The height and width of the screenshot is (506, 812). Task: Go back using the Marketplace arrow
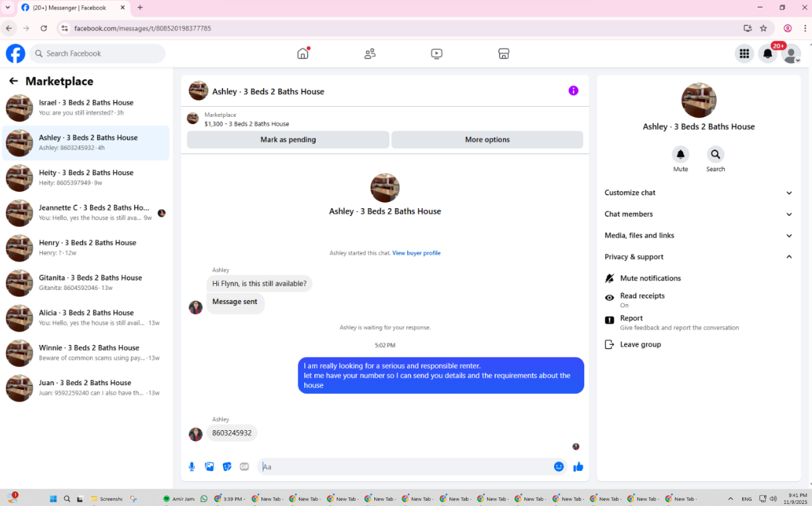point(13,81)
